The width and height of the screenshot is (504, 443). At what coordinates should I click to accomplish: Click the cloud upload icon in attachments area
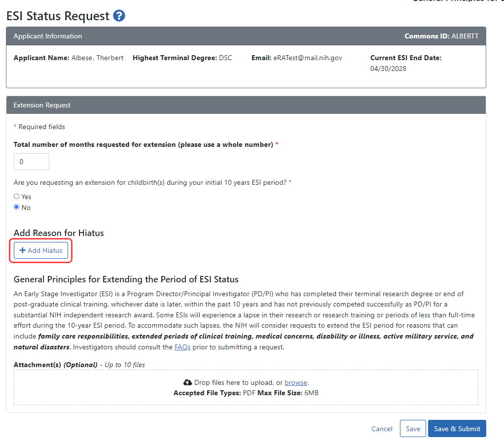pyautogui.click(x=187, y=382)
